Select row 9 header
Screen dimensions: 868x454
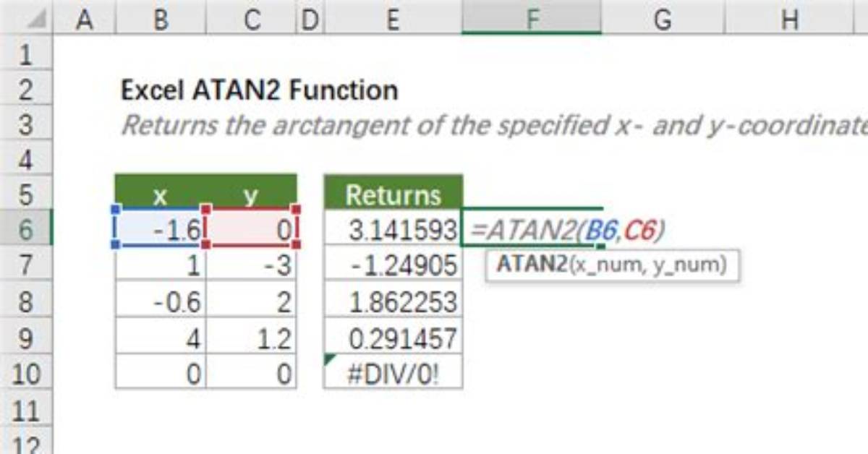click(x=27, y=337)
